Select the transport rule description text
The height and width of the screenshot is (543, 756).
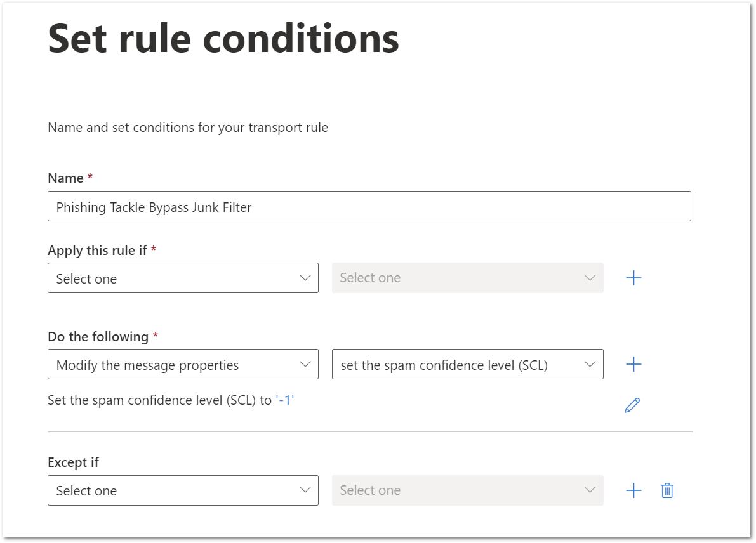pos(188,128)
